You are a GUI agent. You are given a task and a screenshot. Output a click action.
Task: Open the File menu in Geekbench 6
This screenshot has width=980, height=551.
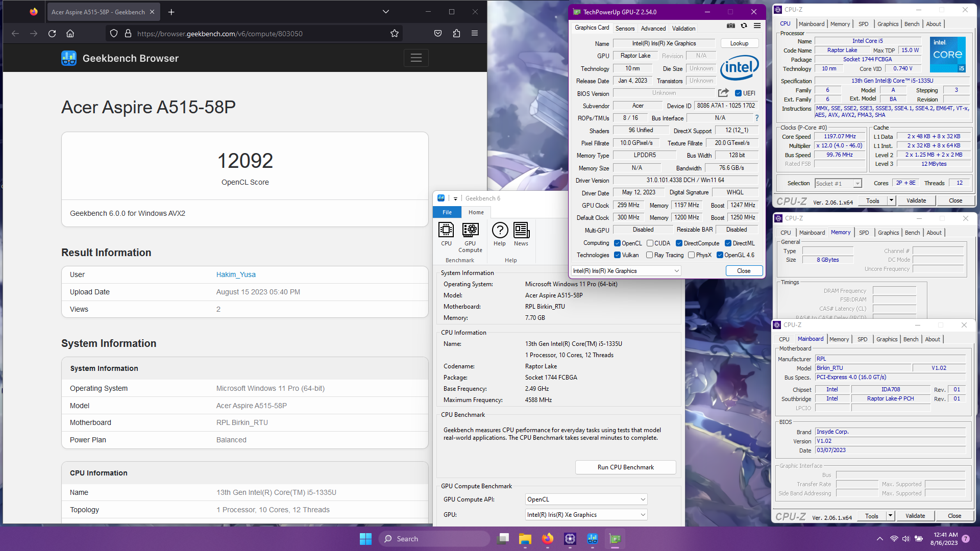[x=447, y=212]
